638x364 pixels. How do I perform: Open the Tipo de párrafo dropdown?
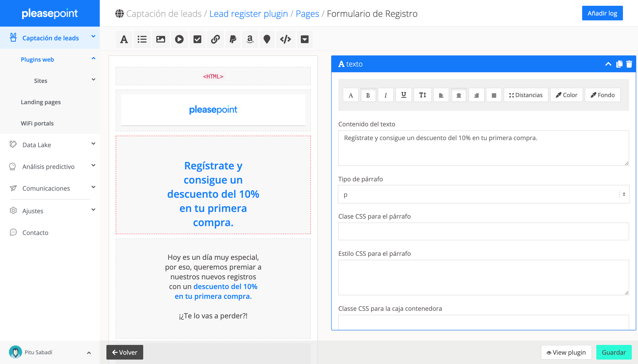coord(483,194)
